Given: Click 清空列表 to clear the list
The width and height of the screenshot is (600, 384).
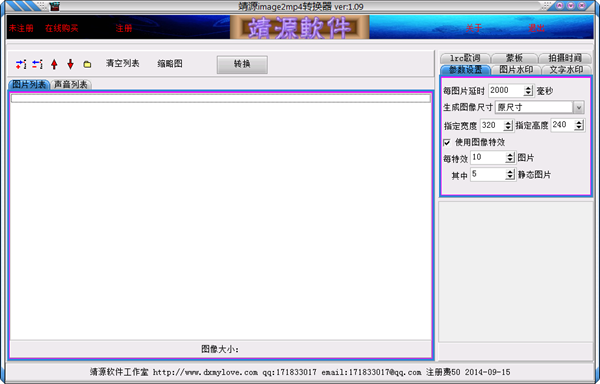Looking at the screenshot, I should pos(122,63).
